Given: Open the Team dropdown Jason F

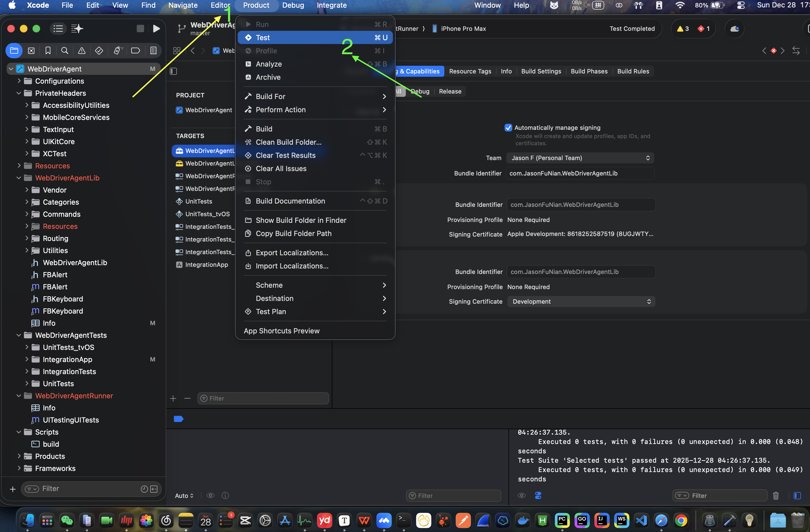Looking at the screenshot, I should click(x=580, y=158).
